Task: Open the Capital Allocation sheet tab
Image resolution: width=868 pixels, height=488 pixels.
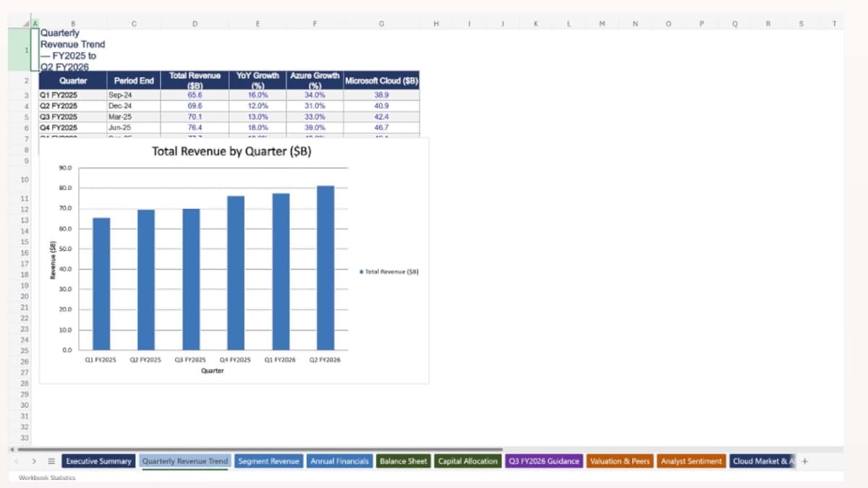Action: click(x=468, y=461)
